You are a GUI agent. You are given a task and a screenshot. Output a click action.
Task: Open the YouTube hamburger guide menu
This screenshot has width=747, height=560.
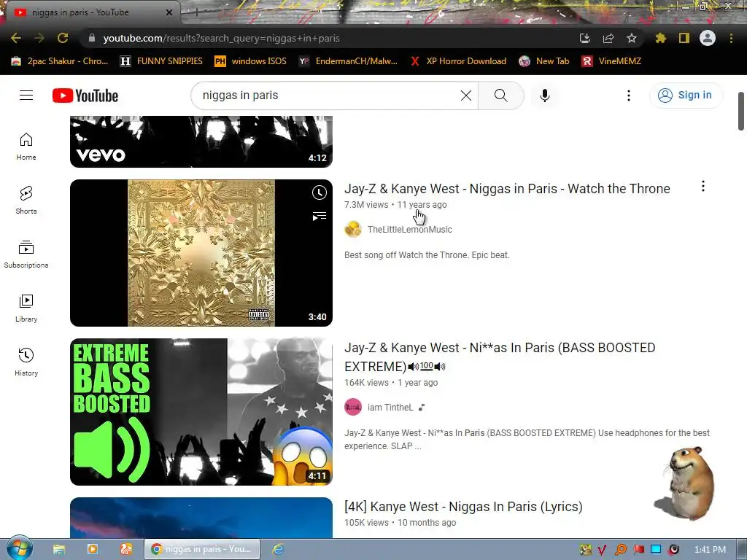(x=26, y=96)
